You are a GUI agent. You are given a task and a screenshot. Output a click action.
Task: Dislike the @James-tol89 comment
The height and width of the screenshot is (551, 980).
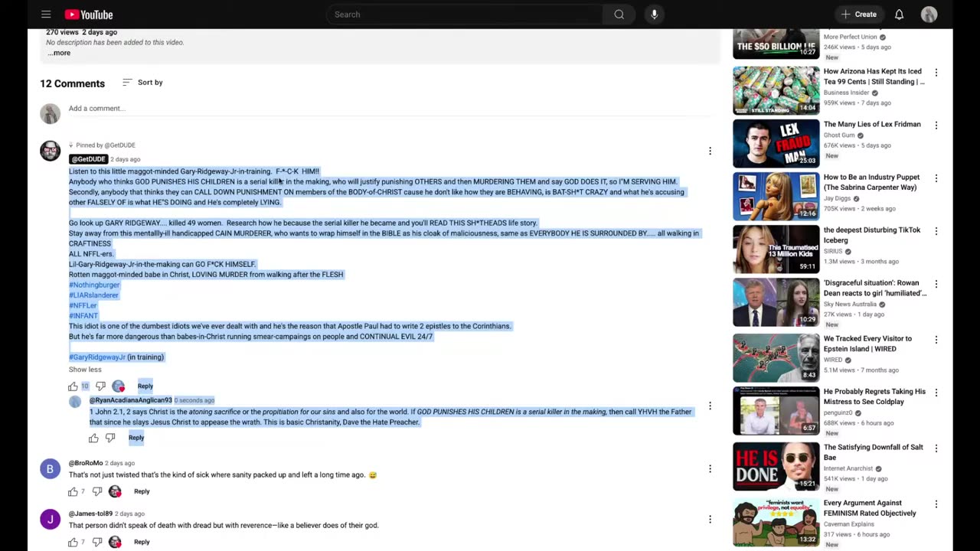(97, 542)
